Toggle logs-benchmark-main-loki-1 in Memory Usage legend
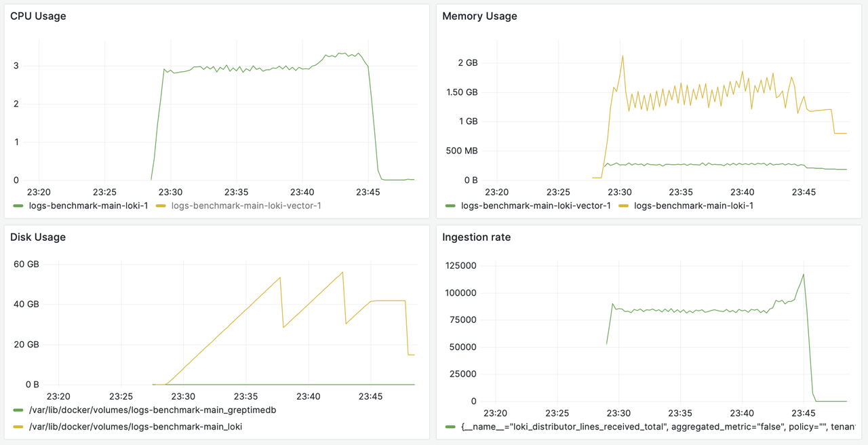The image size is (868, 445). [694, 206]
